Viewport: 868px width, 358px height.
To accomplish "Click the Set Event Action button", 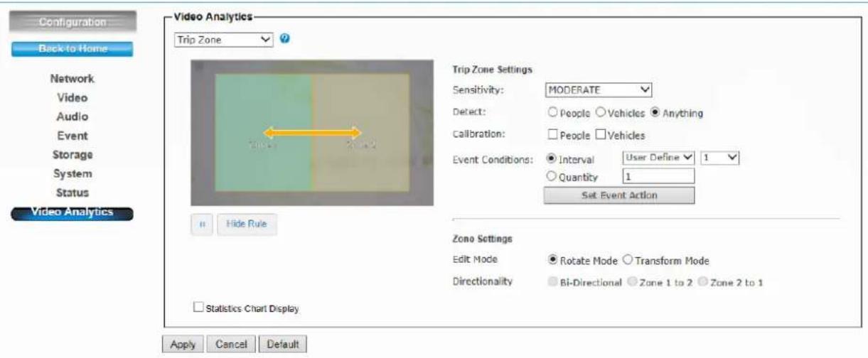I will pyautogui.click(x=618, y=195).
